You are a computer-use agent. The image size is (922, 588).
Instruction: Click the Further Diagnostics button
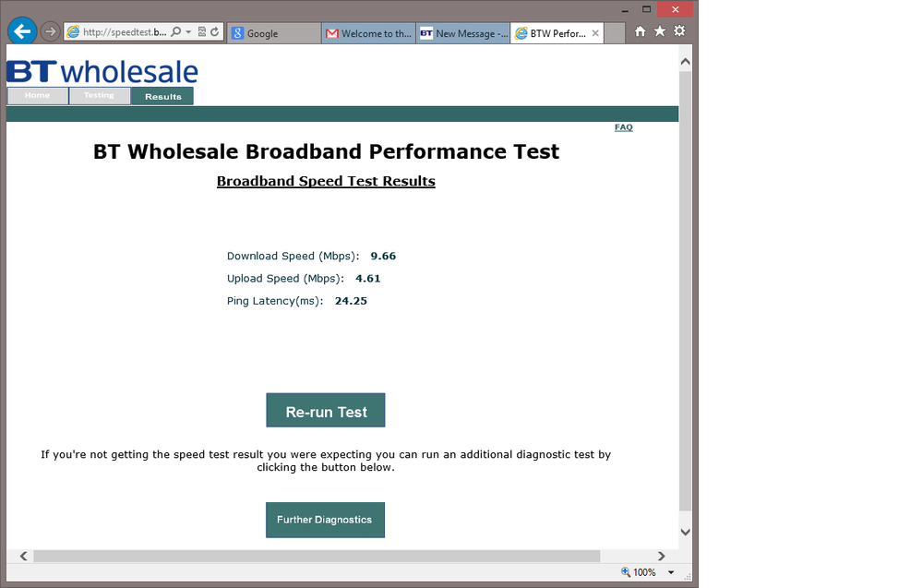[325, 520]
